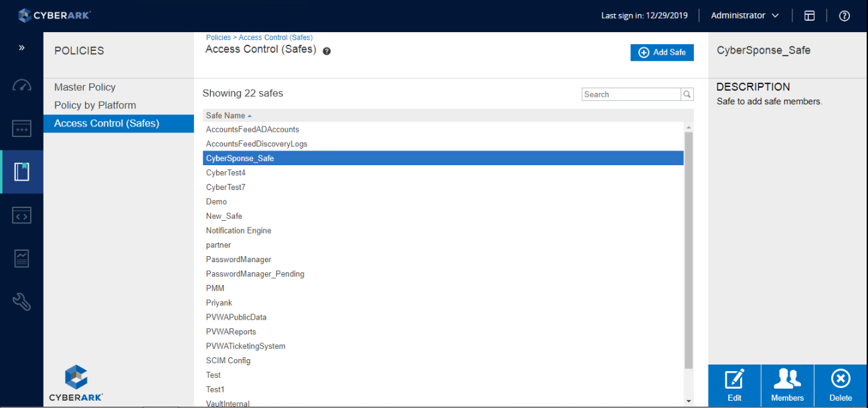
Task: Select Master Policy in the Policies menu
Action: click(85, 87)
